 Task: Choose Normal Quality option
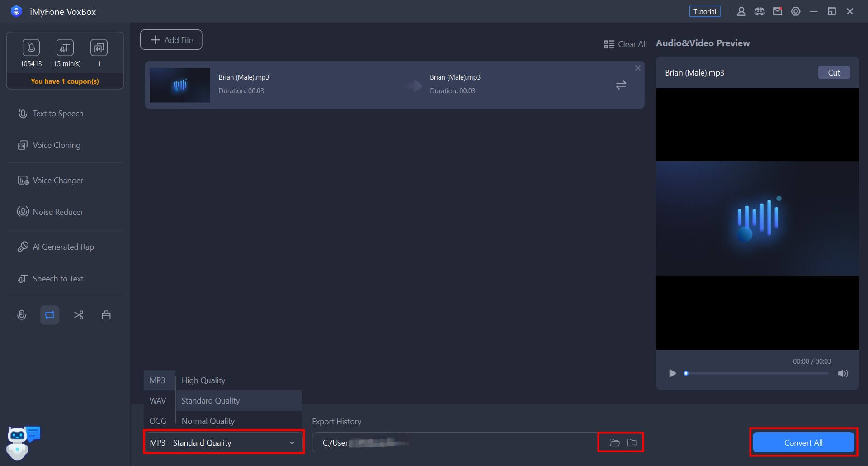click(239, 421)
